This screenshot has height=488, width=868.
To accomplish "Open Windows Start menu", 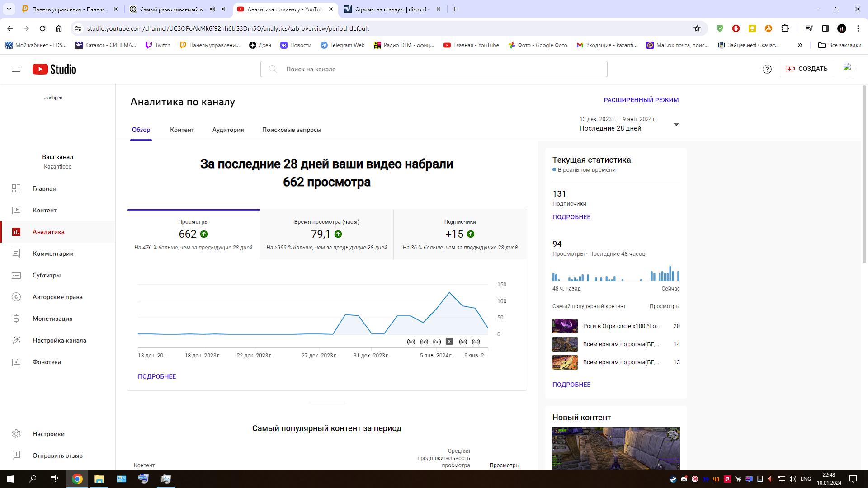I will tap(11, 479).
